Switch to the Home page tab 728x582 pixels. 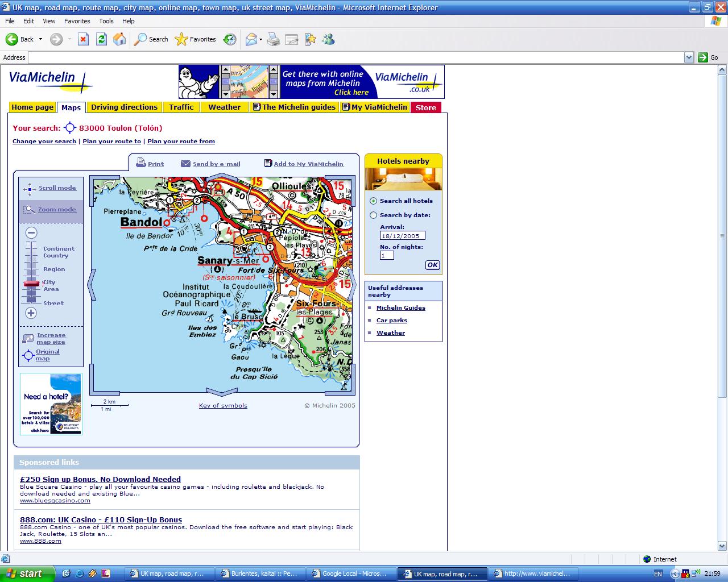tap(32, 107)
